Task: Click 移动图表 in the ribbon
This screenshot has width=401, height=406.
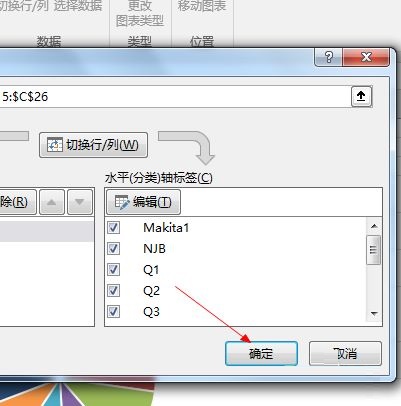Action: click(202, 6)
